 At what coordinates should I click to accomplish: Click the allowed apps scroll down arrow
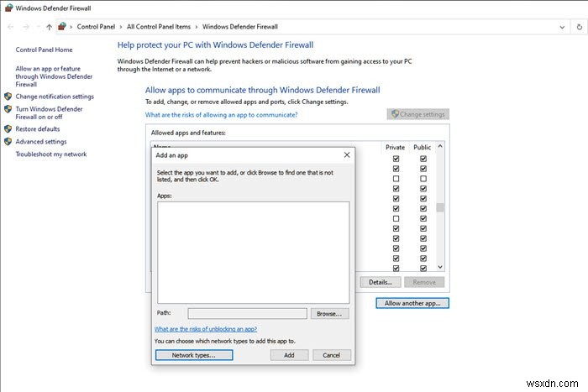[440, 267]
